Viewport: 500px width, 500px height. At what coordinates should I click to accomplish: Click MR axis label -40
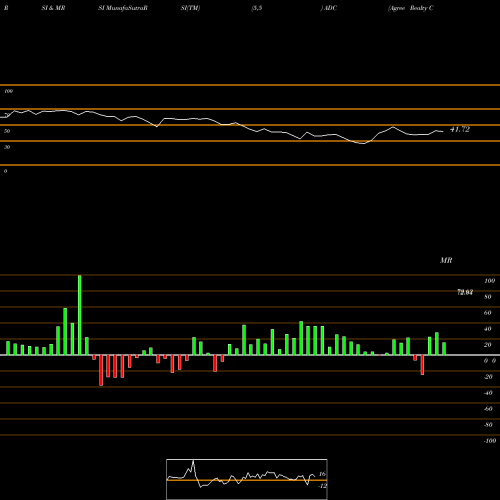488,393
